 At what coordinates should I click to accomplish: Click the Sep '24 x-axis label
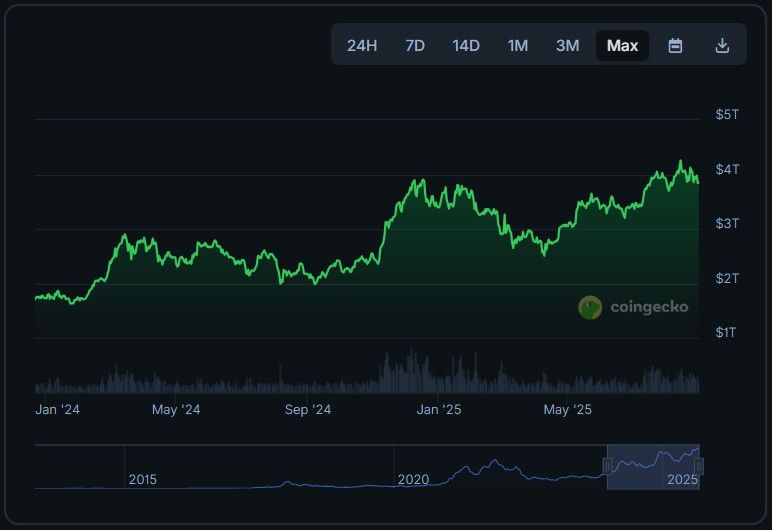pos(308,409)
